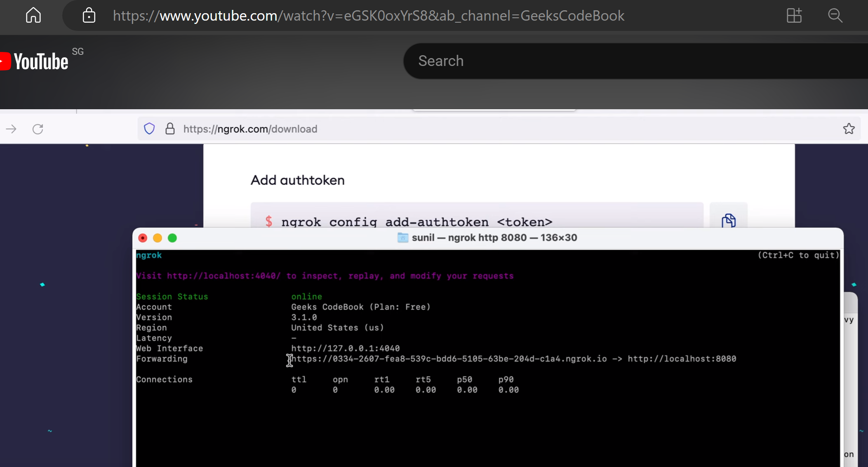Click the 'Latency' label
The width and height of the screenshot is (868, 467).
point(154,338)
